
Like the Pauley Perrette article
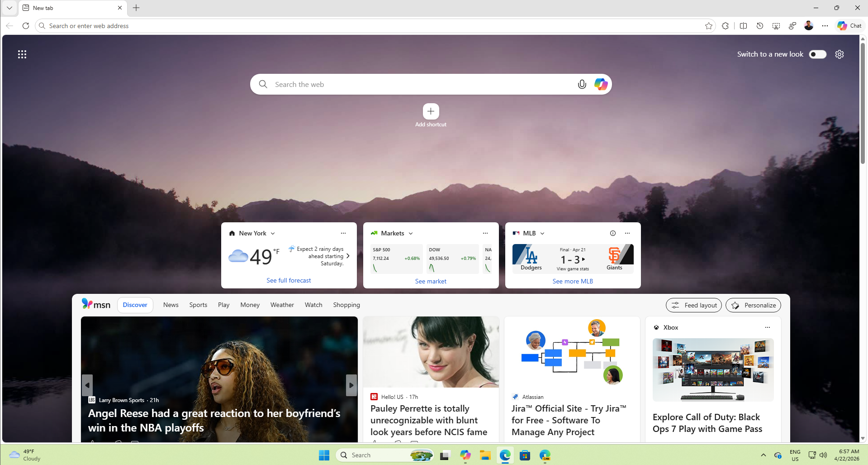[375, 443]
